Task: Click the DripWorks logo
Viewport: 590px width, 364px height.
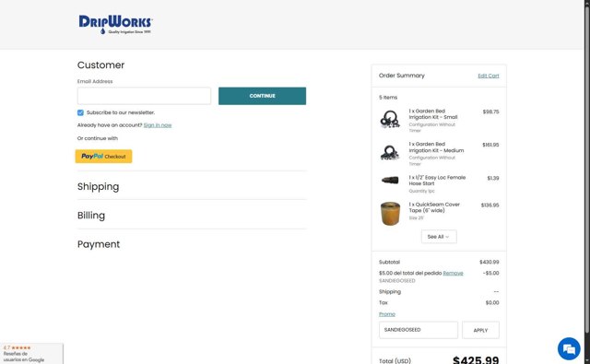Action: pyautogui.click(x=115, y=25)
